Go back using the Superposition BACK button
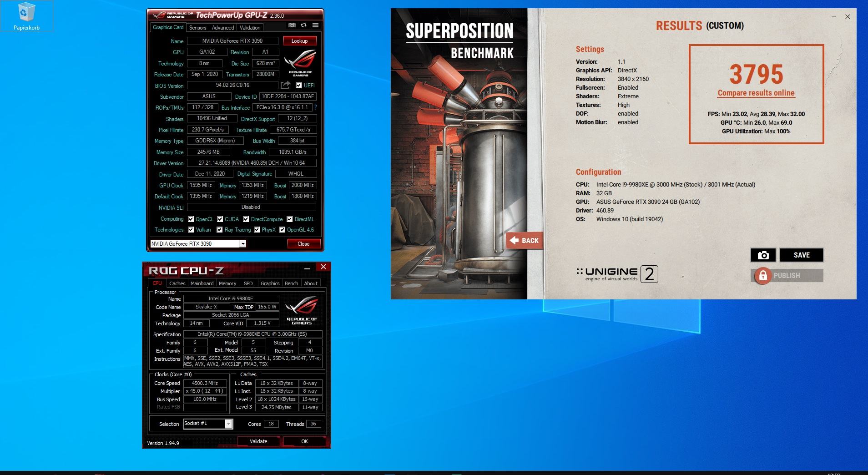Image resolution: width=868 pixels, height=475 pixels. pyautogui.click(x=525, y=241)
